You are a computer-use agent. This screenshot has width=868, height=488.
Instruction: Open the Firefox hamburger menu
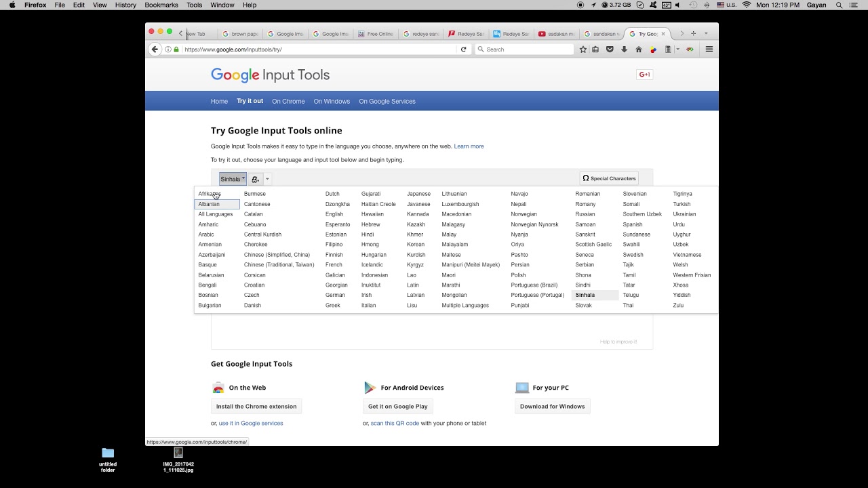[709, 49]
